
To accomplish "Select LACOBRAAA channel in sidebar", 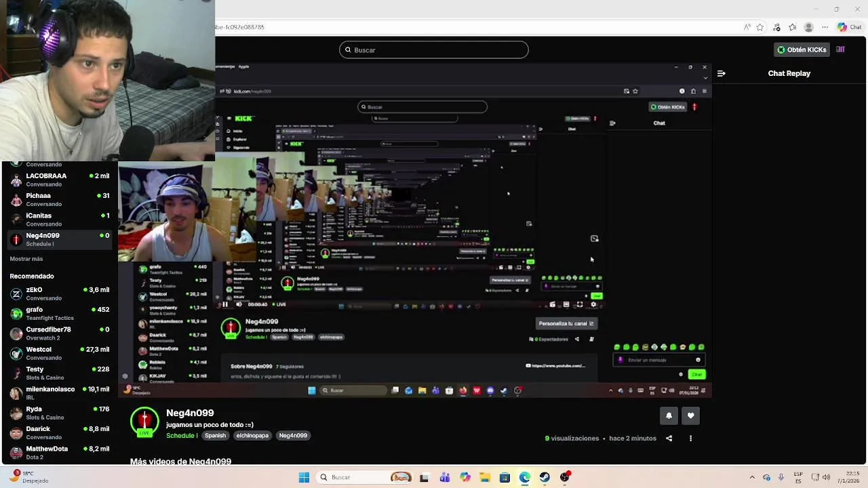I will pos(60,180).
